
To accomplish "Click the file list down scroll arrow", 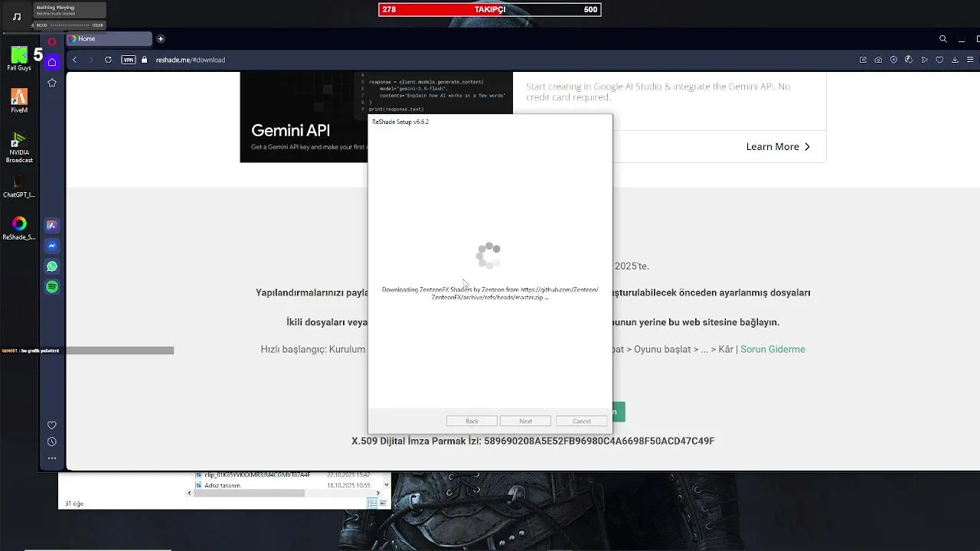I will 387,484.
